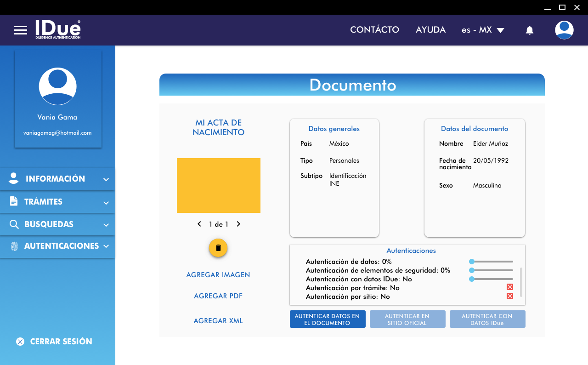Click the IDue logo
Image resolution: width=588 pixels, height=365 pixels.
(58, 29)
